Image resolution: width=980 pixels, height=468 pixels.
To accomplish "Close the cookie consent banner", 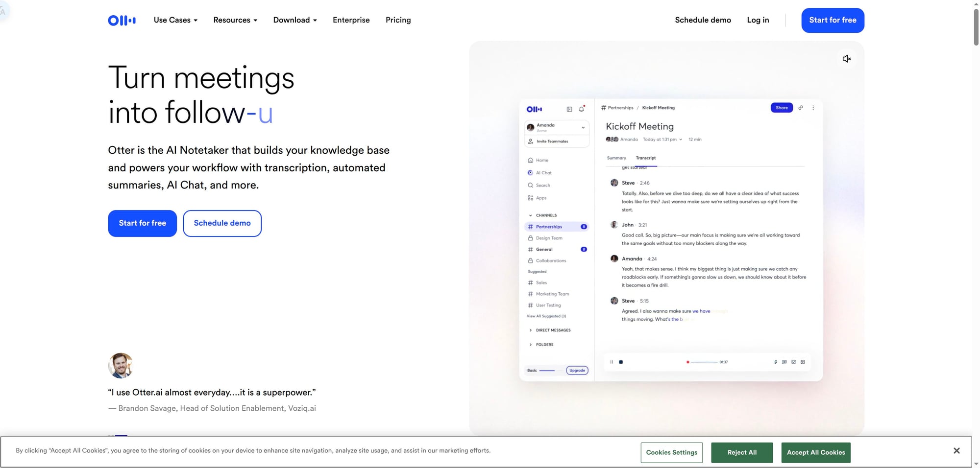I will 956,451.
